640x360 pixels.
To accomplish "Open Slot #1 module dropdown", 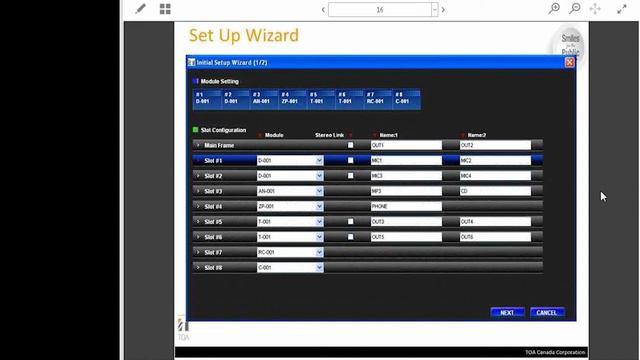I will point(319,160).
